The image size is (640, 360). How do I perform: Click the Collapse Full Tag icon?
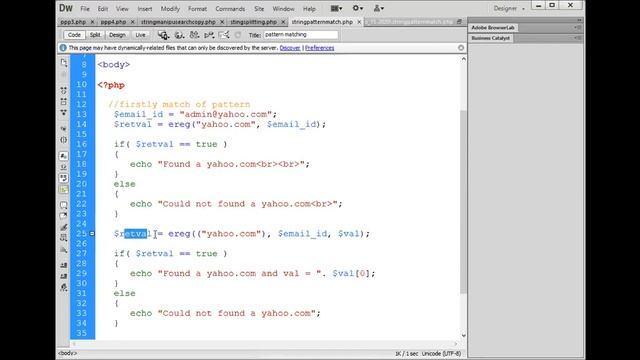pos(64,90)
